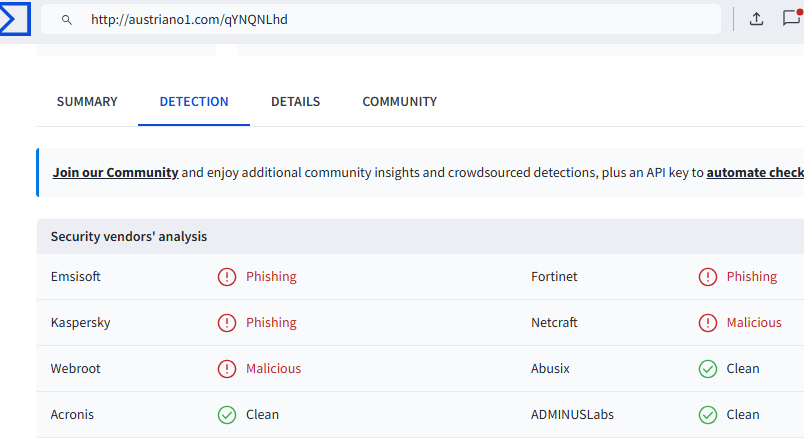Click Malicious verdict text for Netcraft
This screenshot has height=438, width=804.
click(x=754, y=322)
